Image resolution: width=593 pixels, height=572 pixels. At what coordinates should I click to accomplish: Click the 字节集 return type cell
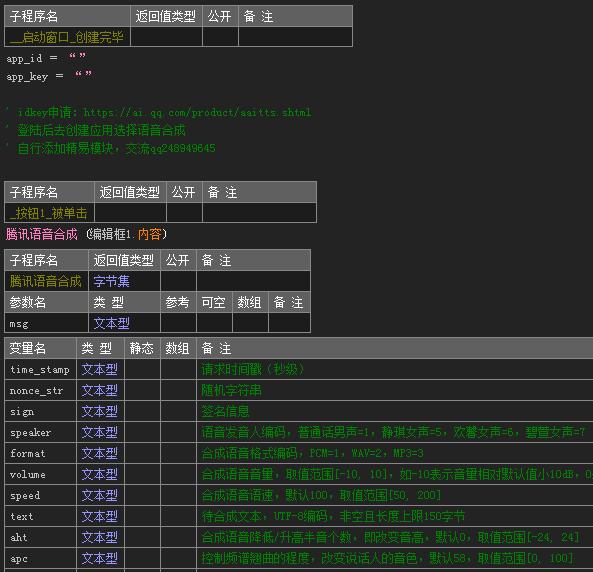click(x=124, y=281)
